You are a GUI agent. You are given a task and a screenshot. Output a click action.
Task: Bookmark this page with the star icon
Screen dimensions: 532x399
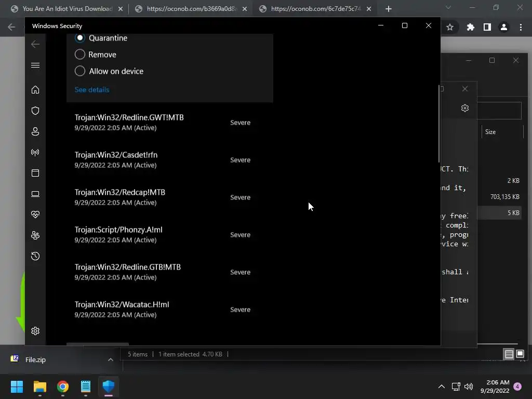[450, 27]
